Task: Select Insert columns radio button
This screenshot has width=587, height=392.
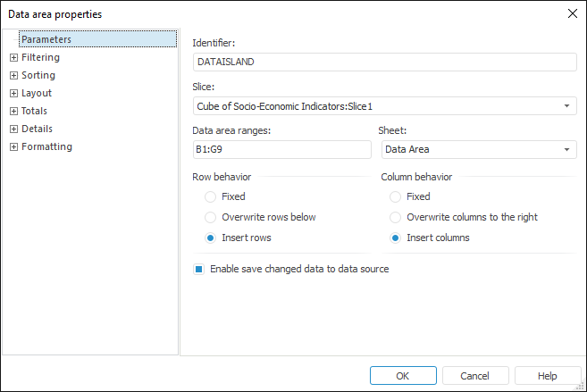Action: coord(395,238)
